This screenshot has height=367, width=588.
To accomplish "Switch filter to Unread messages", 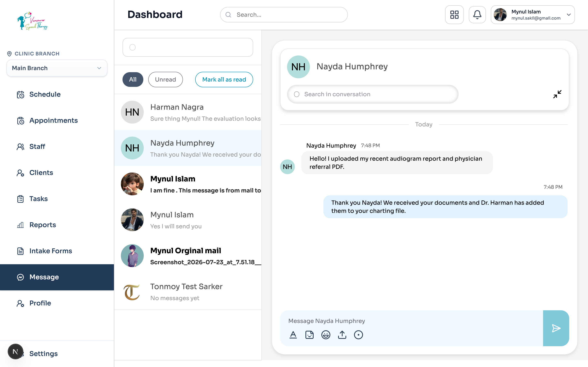I will [x=165, y=79].
